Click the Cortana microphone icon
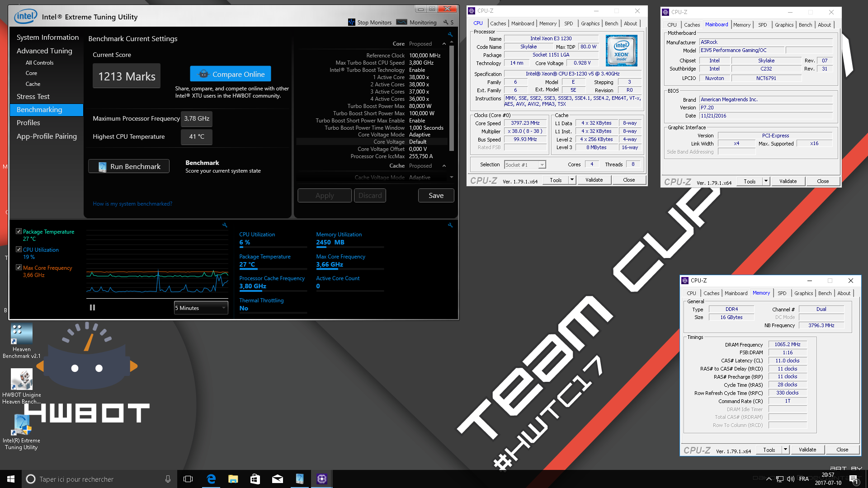This screenshot has width=868, height=488. tap(168, 479)
